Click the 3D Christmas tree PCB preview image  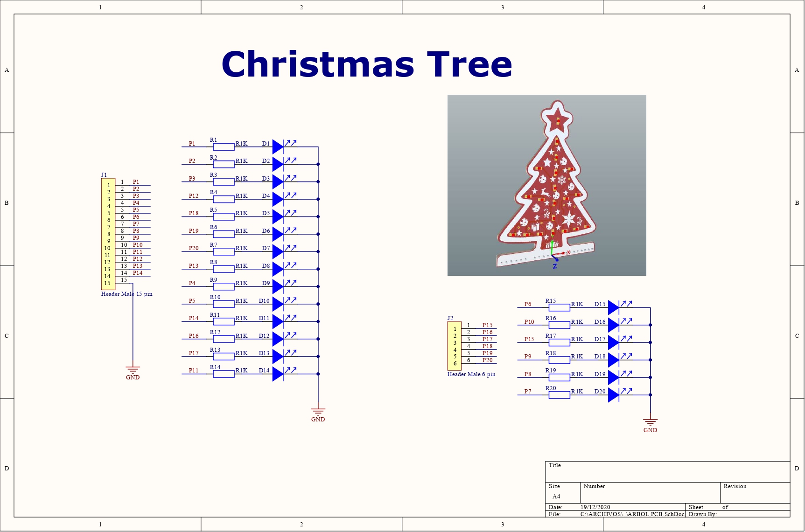546,185
